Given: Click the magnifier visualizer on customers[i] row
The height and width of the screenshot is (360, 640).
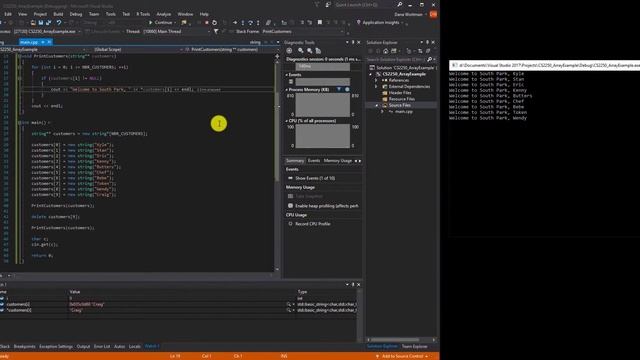Looking at the screenshot, I should (x=289, y=304).
